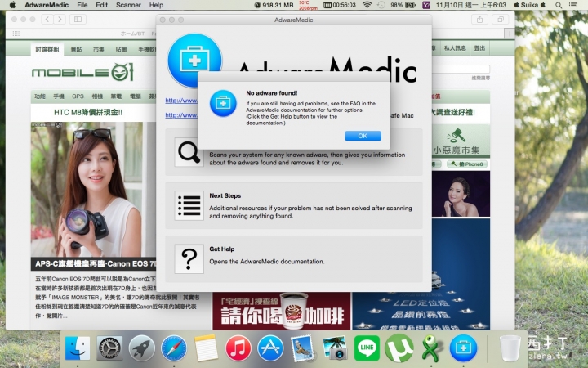This screenshot has height=368, width=588.
Task: Click the HTC M8降價拼現金 headline link
Action: 88,112
